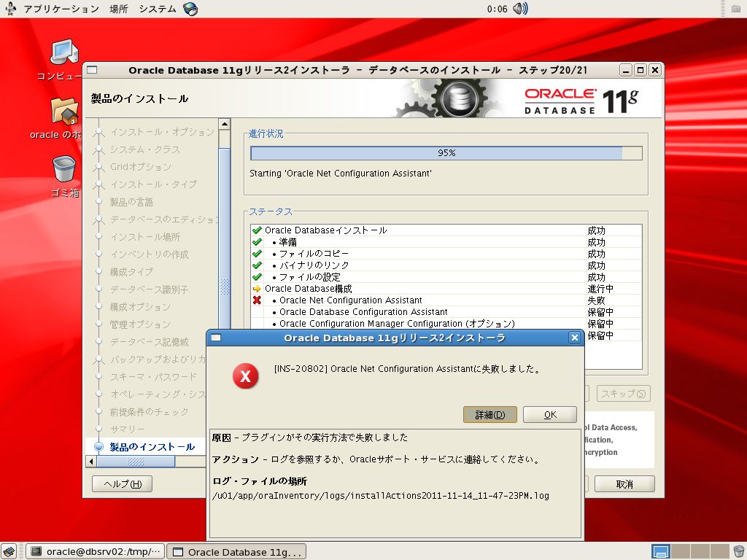
Task: Click the volume speaker icon in top panel
Action: coord(520,9)
